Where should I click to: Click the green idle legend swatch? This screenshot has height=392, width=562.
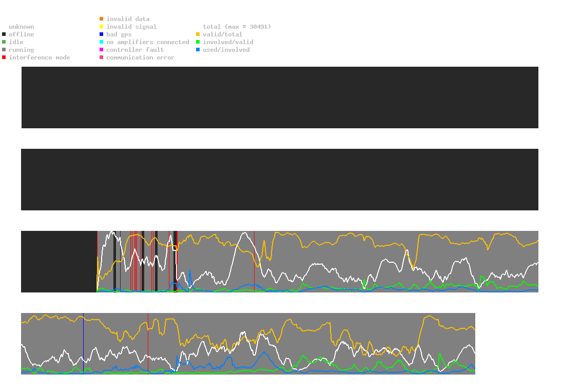4,42
